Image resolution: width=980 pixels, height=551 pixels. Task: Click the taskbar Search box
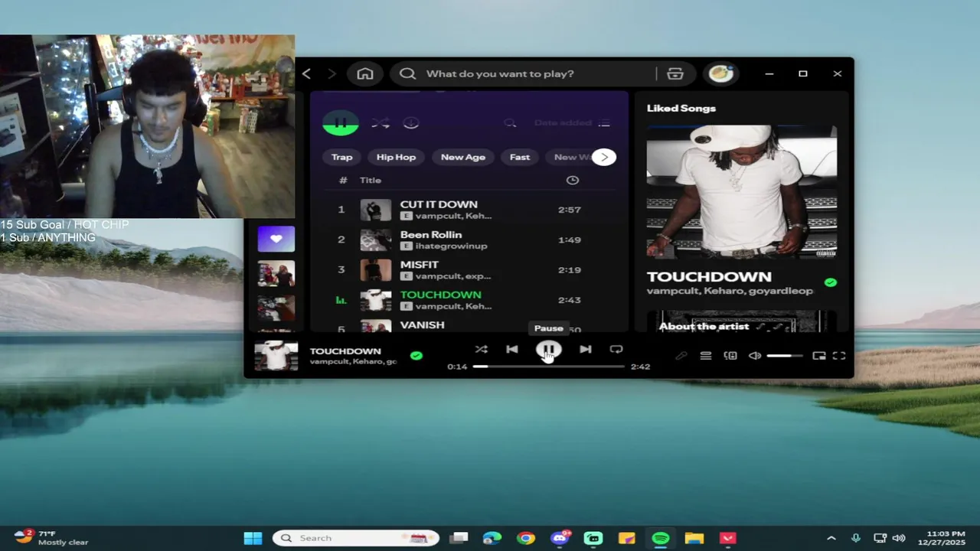pyautogui.click(x=356, y=538)
